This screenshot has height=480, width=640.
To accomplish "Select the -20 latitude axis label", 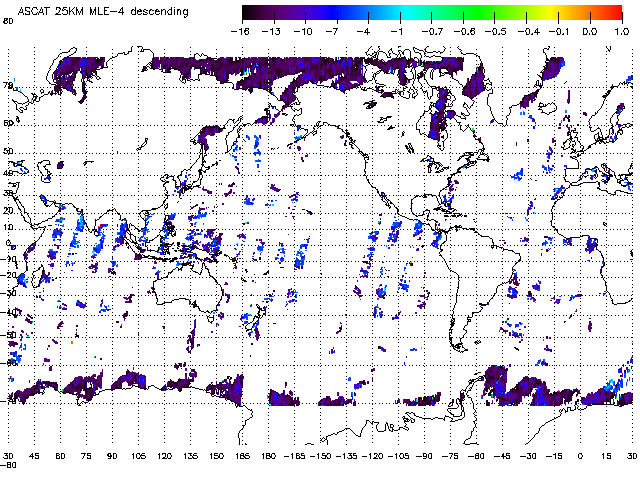I will tap(9, 275).
